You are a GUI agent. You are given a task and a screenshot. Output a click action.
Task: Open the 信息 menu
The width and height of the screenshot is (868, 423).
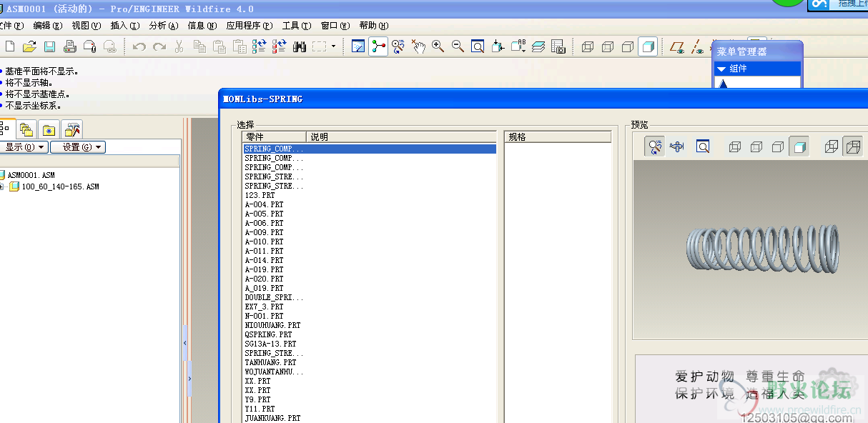click(x=202, y=26)
